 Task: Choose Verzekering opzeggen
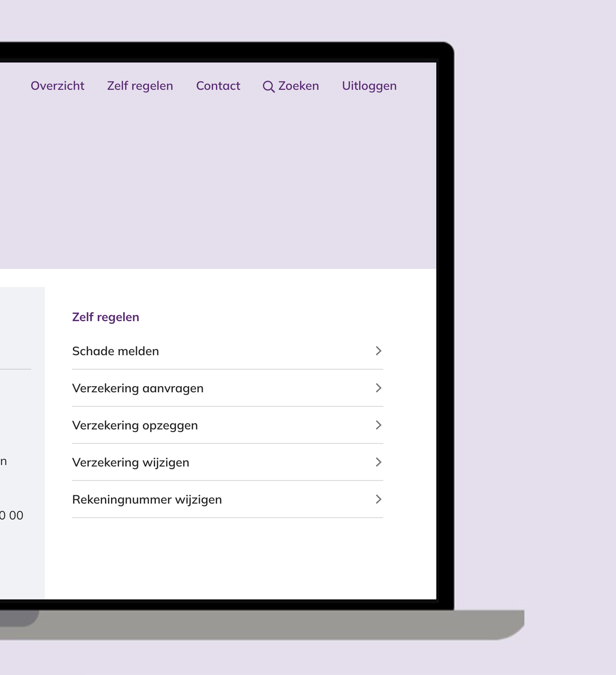point(135,425)
